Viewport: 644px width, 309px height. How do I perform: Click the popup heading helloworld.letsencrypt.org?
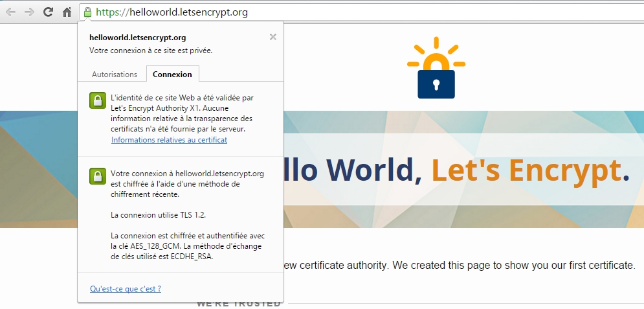pyautogui.click(x=138, y=38)
